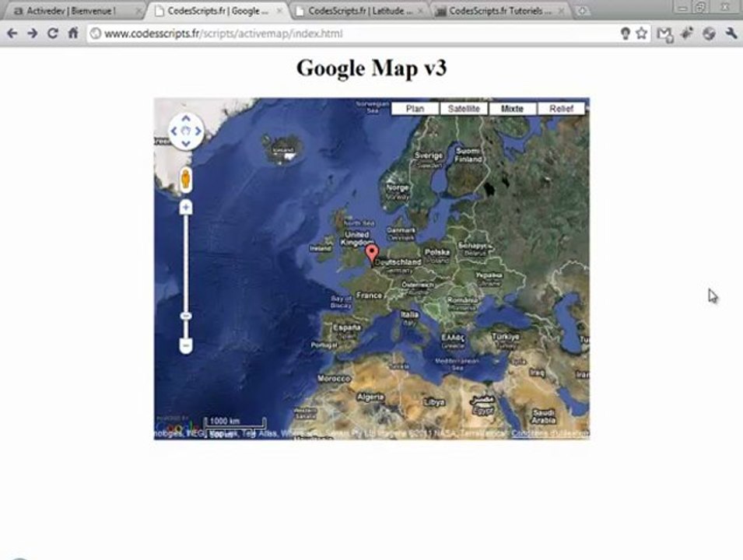Switch to the Activedev Bienvenue tab
Viewport: 743px width, 560px height.
click(71, 10)
